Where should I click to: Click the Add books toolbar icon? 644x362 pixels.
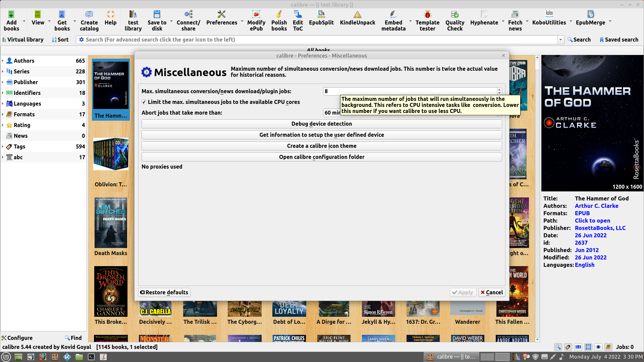coord(11,20)
